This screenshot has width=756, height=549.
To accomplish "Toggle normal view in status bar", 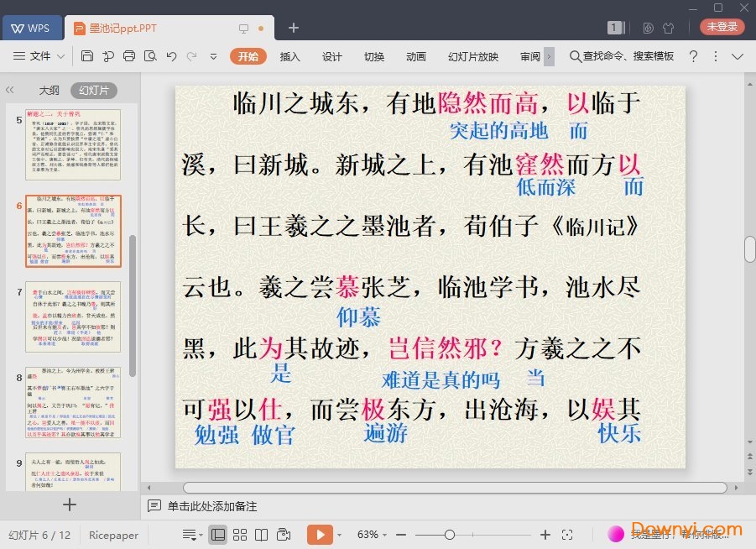I will tap(218, 535).
